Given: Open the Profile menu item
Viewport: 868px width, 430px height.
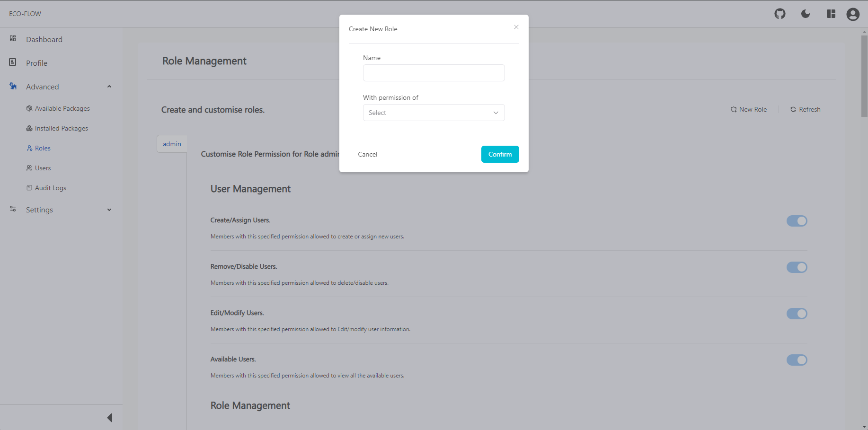Looking at the screenshot, I should (x=36, y=63).
